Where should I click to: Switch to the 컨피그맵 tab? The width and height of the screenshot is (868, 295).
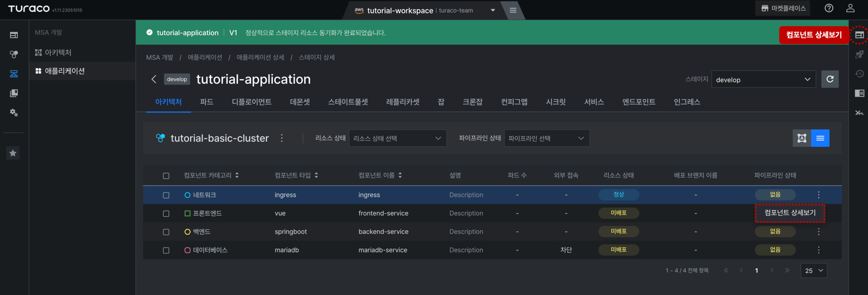point(514,102)
